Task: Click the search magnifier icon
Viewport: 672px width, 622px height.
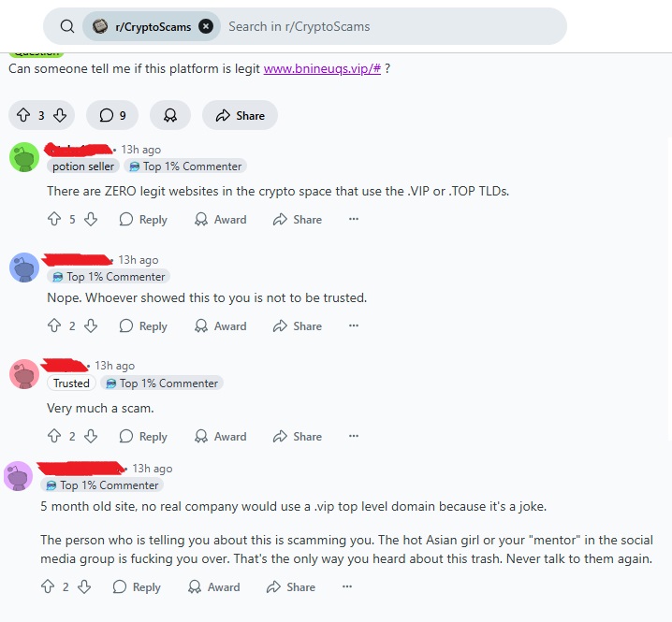Action: 66,26
